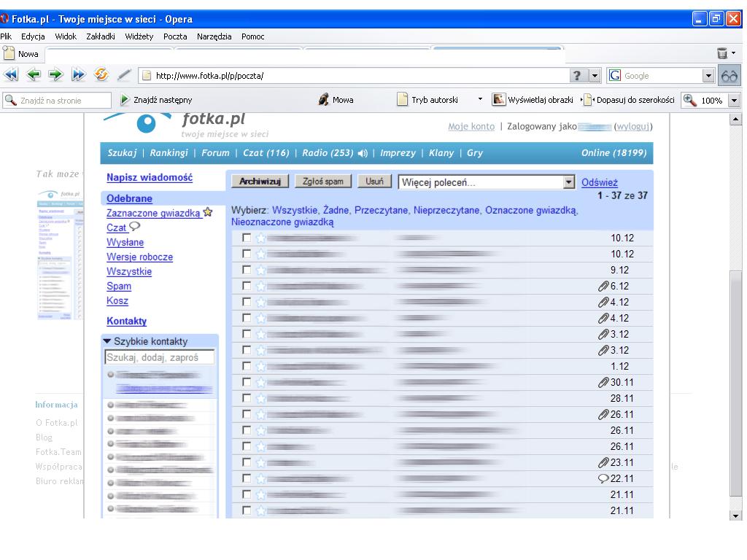
Task: Click the Fast Forward navigation icon
Action: coord(78,75)
